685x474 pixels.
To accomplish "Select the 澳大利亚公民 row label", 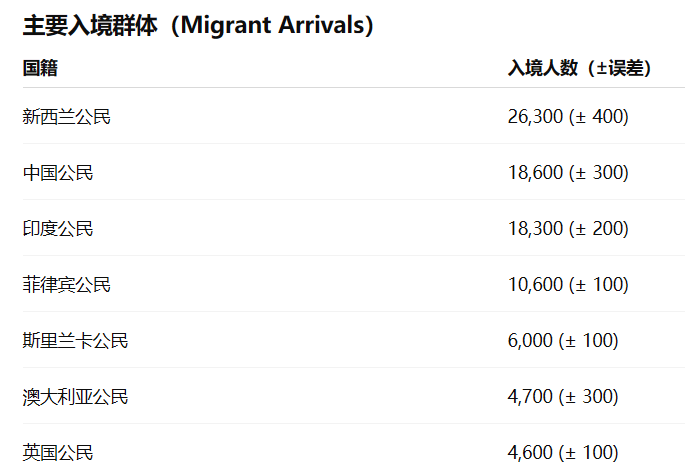I will tap(76, 397).
